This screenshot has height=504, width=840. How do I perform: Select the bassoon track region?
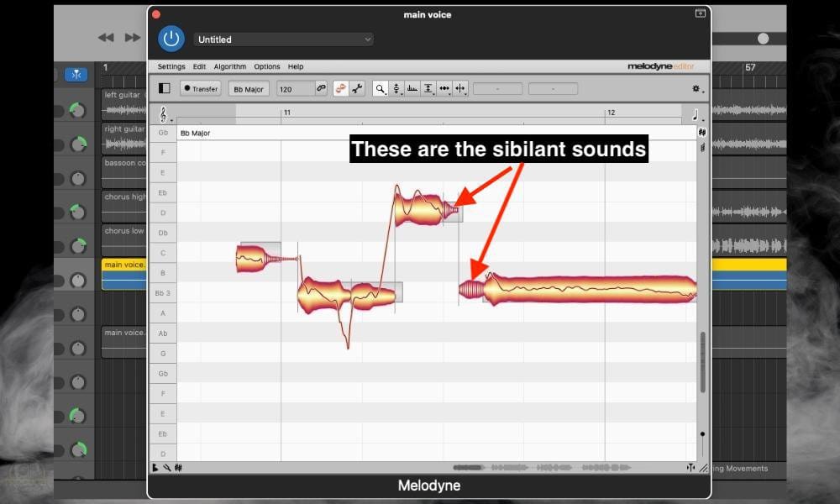coord(124,172)
